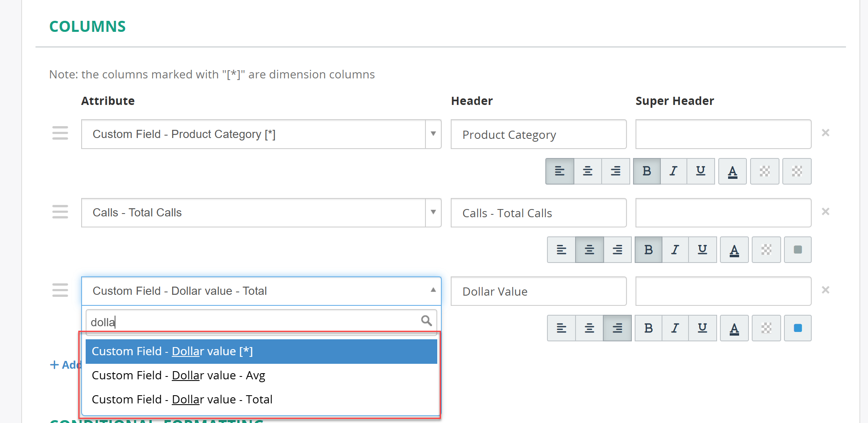Click the Add column link
Viewport: 868px width, 423px height.
click(66, 365)
